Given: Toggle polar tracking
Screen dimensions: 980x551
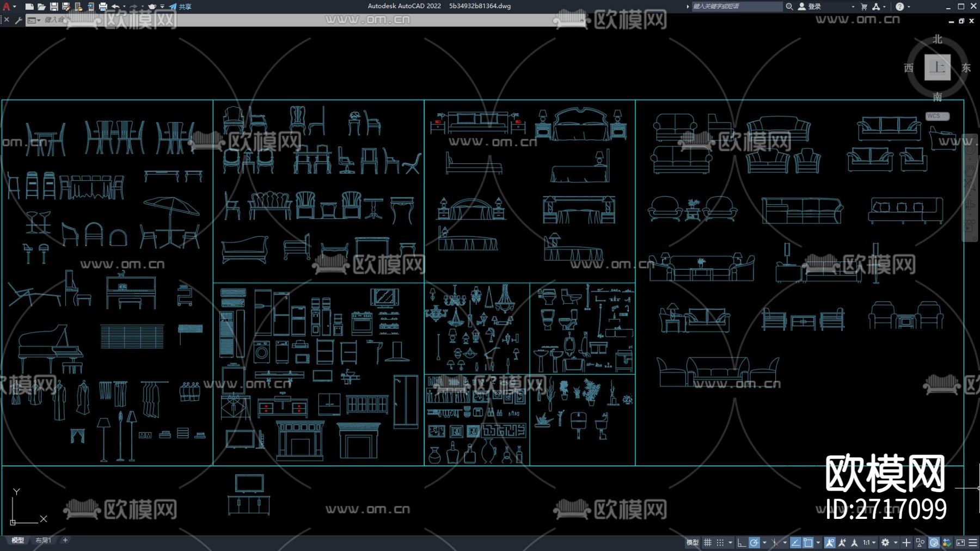Looking at the screenshot, I should click(754, 543).
